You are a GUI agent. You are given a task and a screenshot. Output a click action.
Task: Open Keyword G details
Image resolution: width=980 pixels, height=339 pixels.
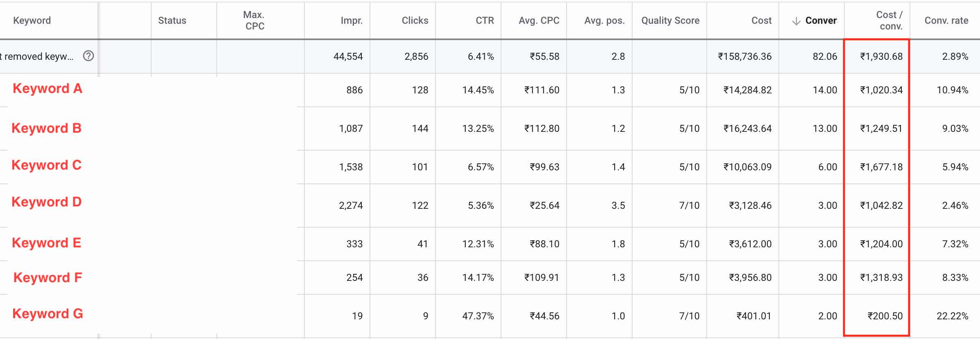coord(47,314)
